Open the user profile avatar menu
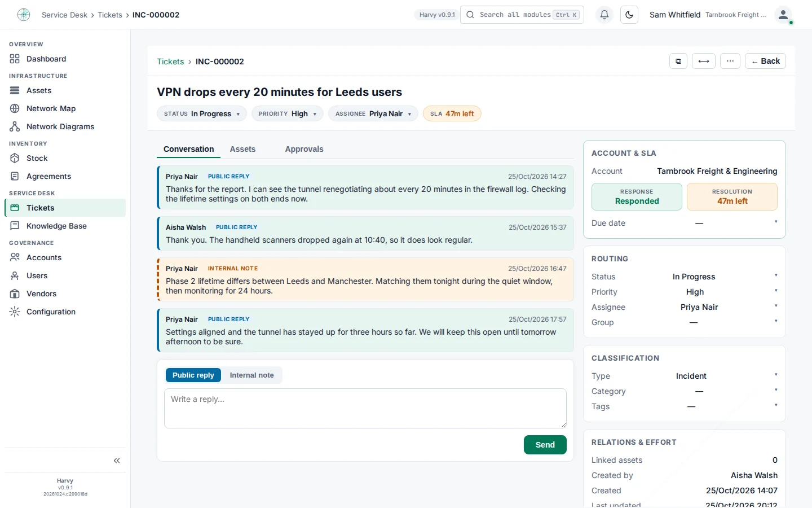The height and width of the screenshot is (508, 812). [x=783, y=15]
